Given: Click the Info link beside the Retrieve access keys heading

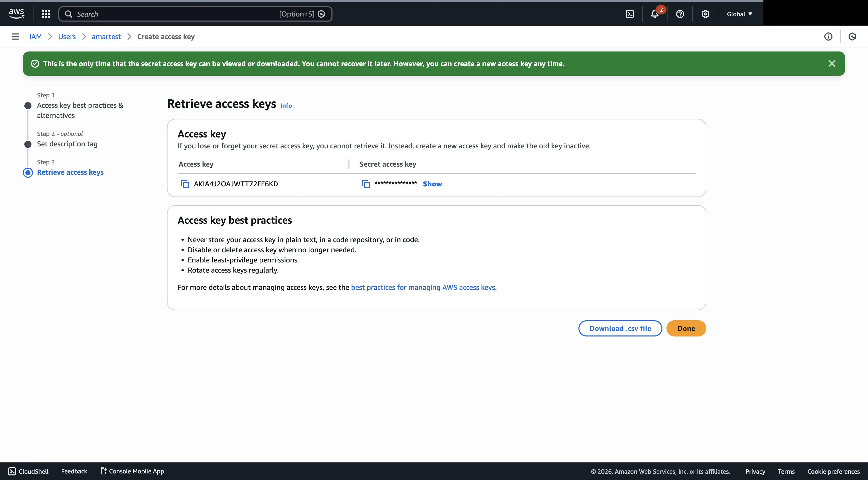Looking at the screenshot, I should point(286,106).
